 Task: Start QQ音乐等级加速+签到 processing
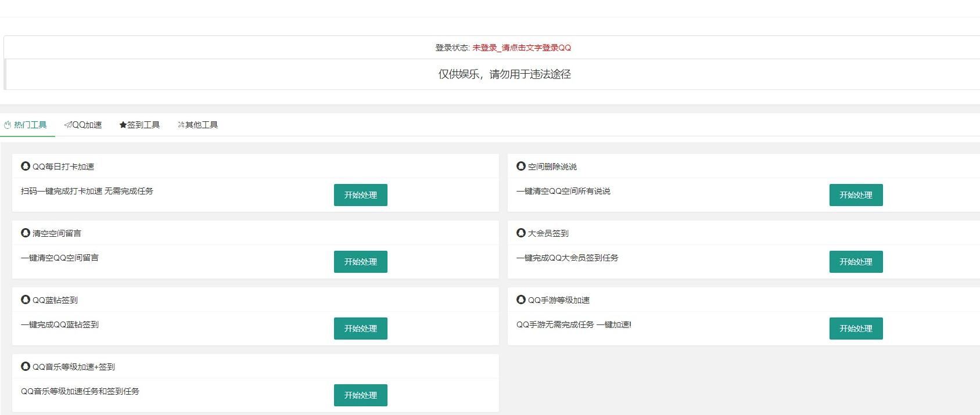(x=360, y=395)
